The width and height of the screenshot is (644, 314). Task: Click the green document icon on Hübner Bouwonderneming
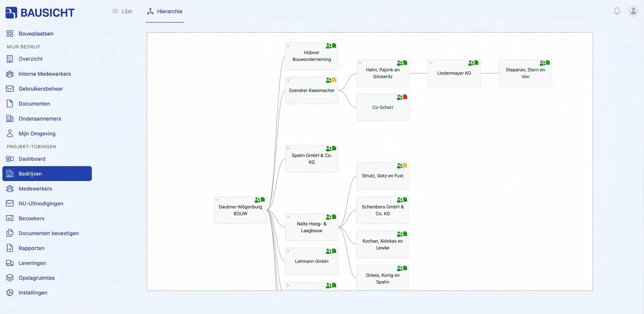pos(334,46)
